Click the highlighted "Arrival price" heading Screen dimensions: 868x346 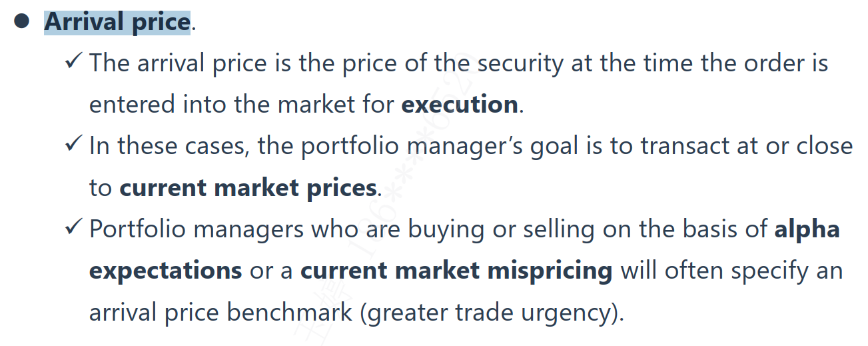[117, 22]
